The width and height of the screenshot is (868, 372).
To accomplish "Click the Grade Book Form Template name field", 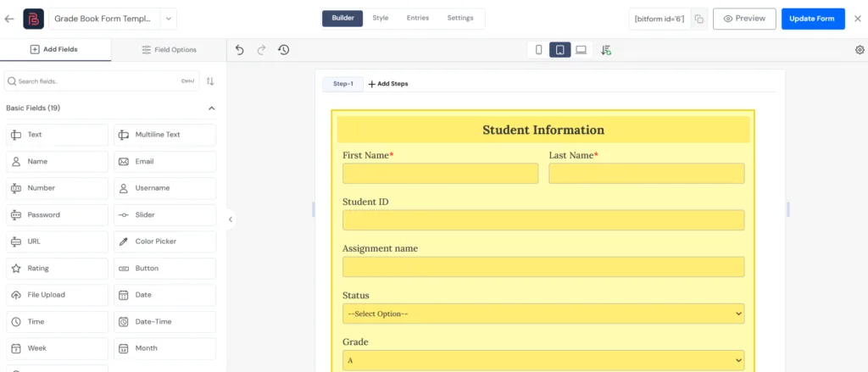I will click(104, 19).
